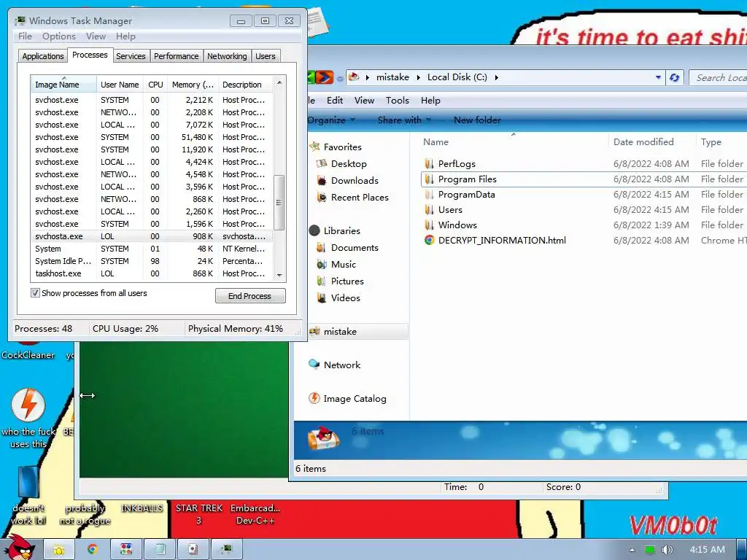This screenshot has width=747, height=560.
Task: Click the Explorer search box
Action: pos(719,77)
